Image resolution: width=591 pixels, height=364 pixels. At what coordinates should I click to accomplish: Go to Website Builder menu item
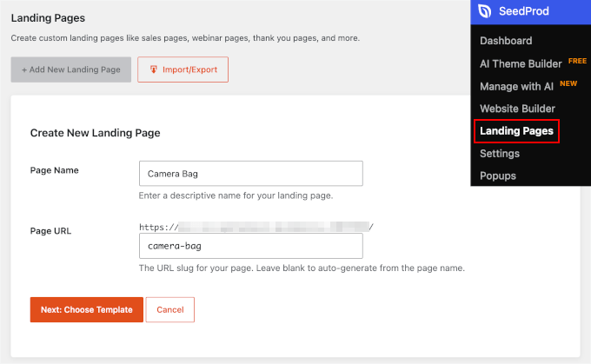coord(517,109)
